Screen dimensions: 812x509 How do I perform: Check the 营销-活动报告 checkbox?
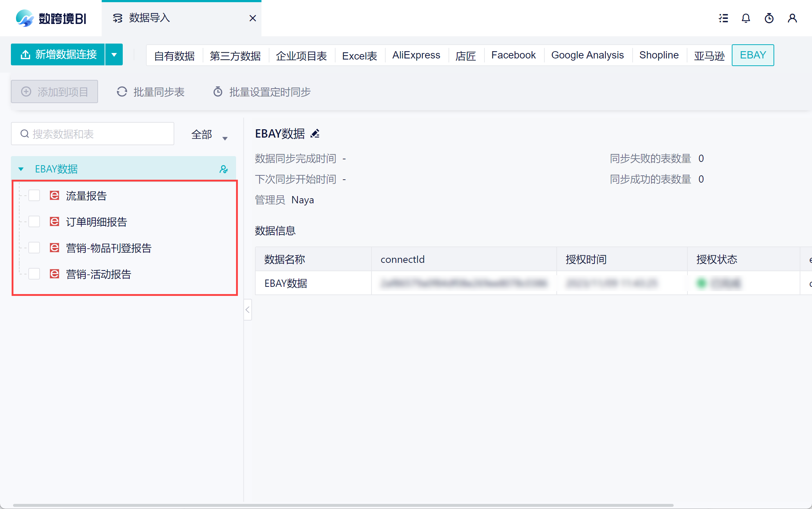click(34, 274)
